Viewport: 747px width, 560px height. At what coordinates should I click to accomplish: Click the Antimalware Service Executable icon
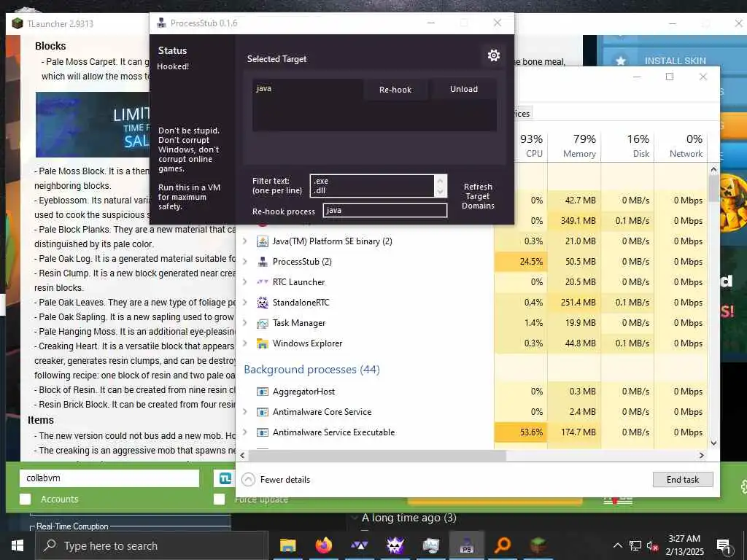263,432
